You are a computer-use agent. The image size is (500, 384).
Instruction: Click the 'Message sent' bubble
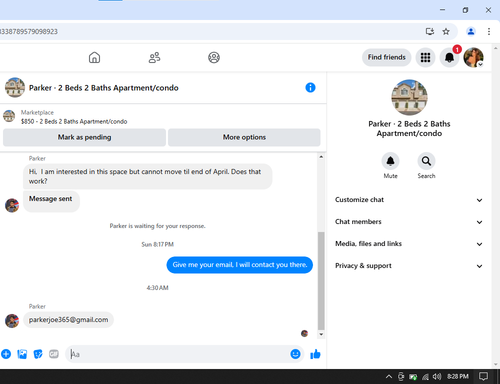(51, 201)
